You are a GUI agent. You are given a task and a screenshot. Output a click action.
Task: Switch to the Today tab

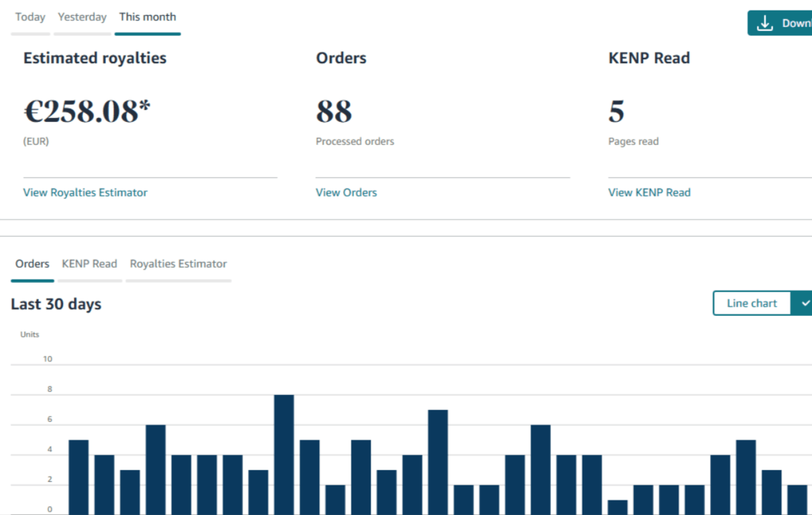point(30,17)
